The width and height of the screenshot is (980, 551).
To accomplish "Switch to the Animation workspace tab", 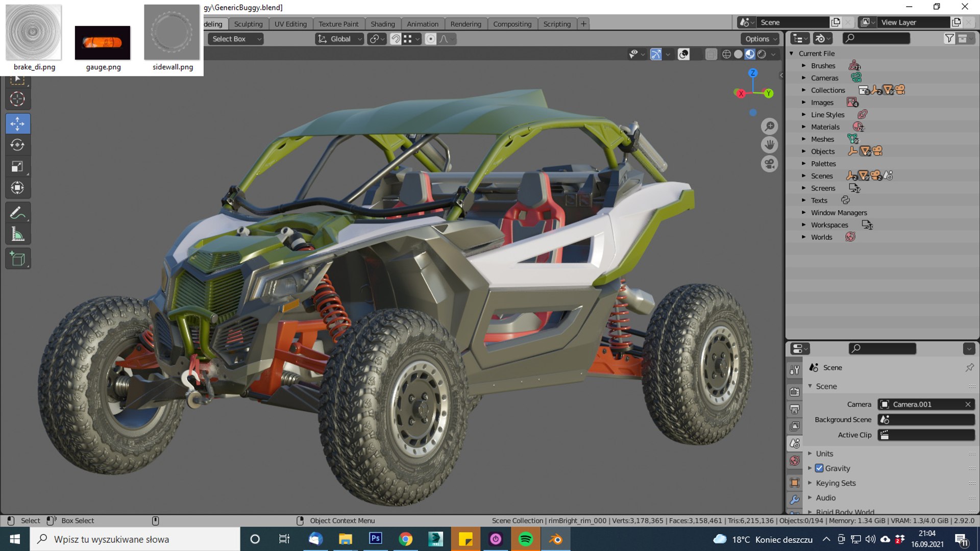I will coord(422,24).
